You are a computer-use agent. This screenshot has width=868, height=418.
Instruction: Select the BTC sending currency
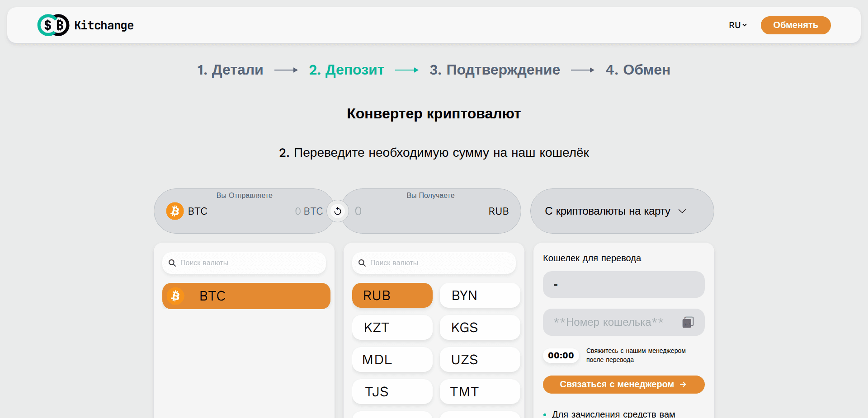[x=246, y=296]
